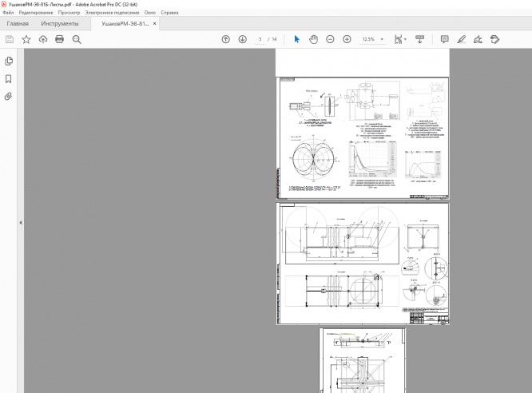The width and height of the screenshot is (532, 393).
Task: Switch to the Инструменты tab
Action: point(60,24)
